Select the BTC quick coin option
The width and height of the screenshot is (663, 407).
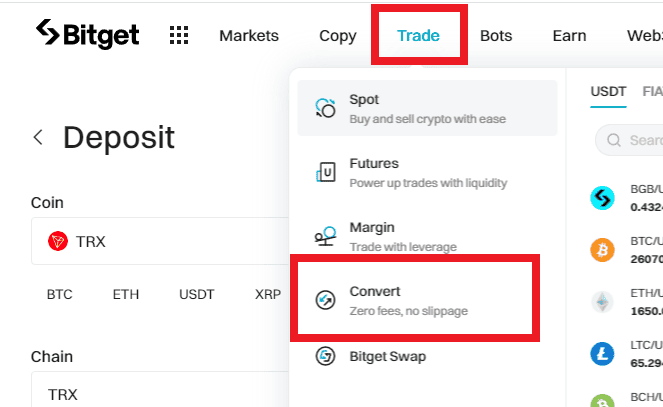[x=60, y=294]
